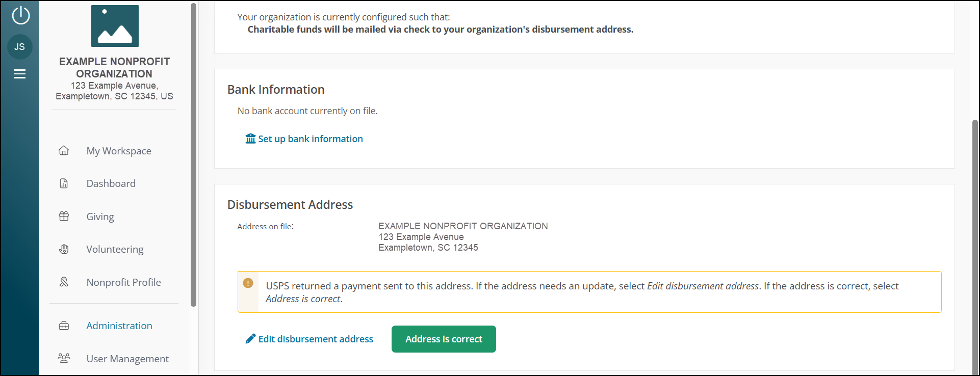This screenshot has width=980, height=376.
Task: Click the Dashboard document icon
Action: pyautogui.click(x=64, y=183)
